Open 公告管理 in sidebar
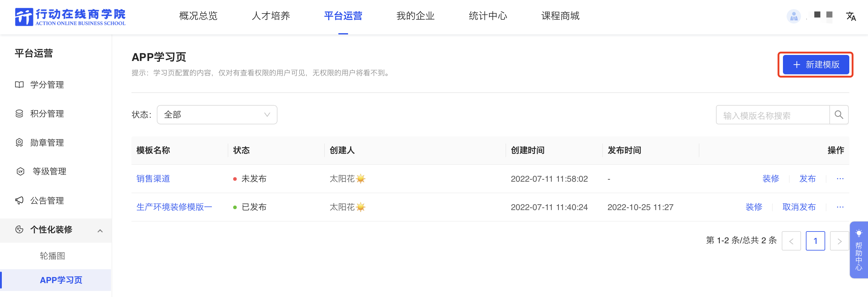Screen dimensions: 868x297 (x=47, y=201)
